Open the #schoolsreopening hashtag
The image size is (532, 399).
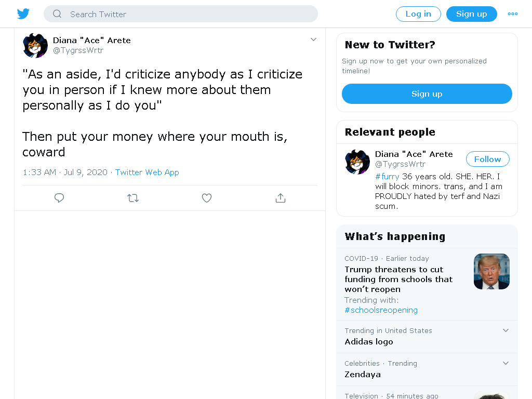pyautogui.click(x=381, y=310)
